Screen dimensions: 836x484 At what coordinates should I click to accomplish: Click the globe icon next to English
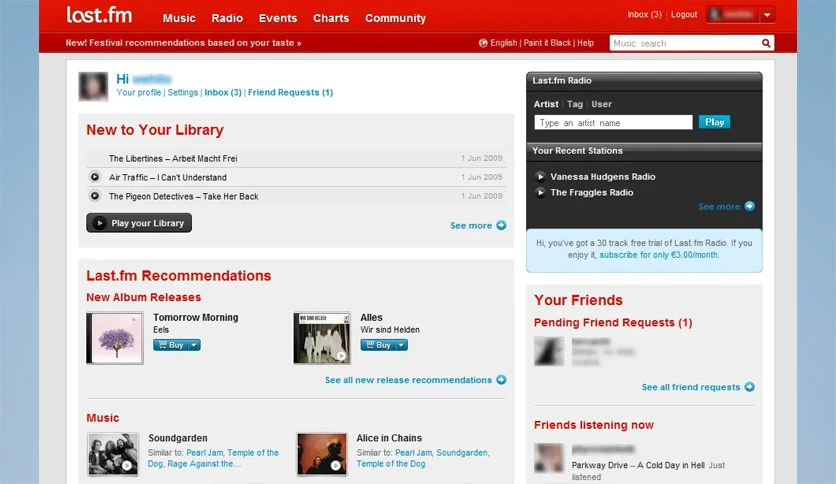coord(483,43)
